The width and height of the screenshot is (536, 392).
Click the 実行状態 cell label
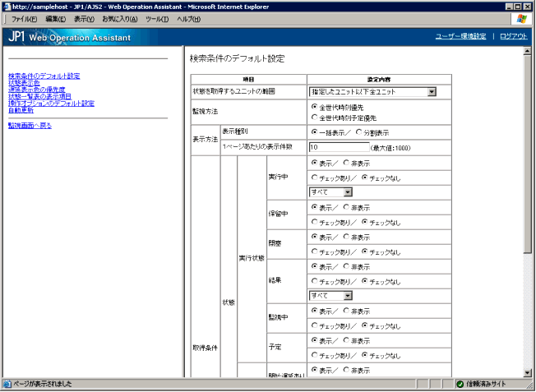252,258
